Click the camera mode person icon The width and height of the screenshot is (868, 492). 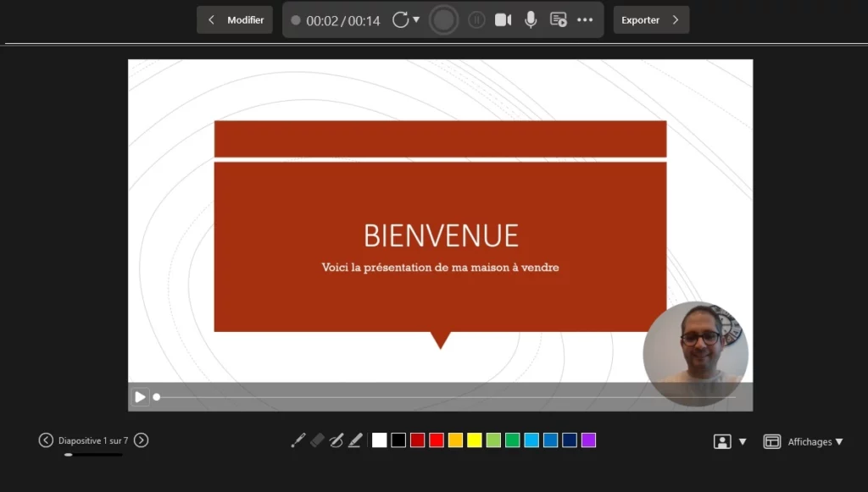coord(722,441)
